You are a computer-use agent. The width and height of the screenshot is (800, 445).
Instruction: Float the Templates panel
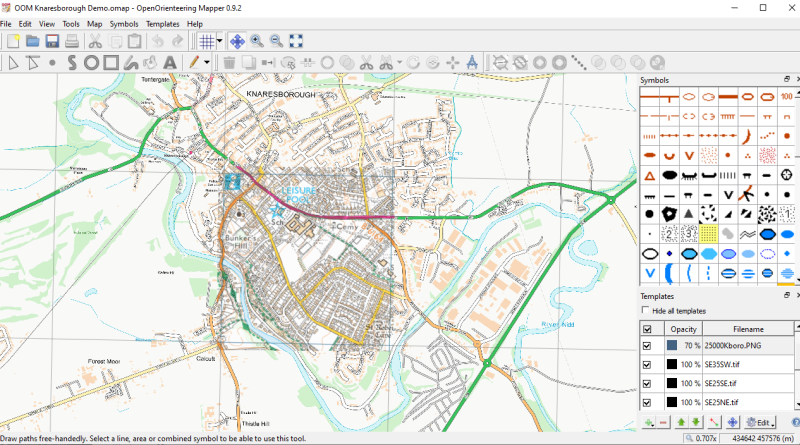[787, 295]
